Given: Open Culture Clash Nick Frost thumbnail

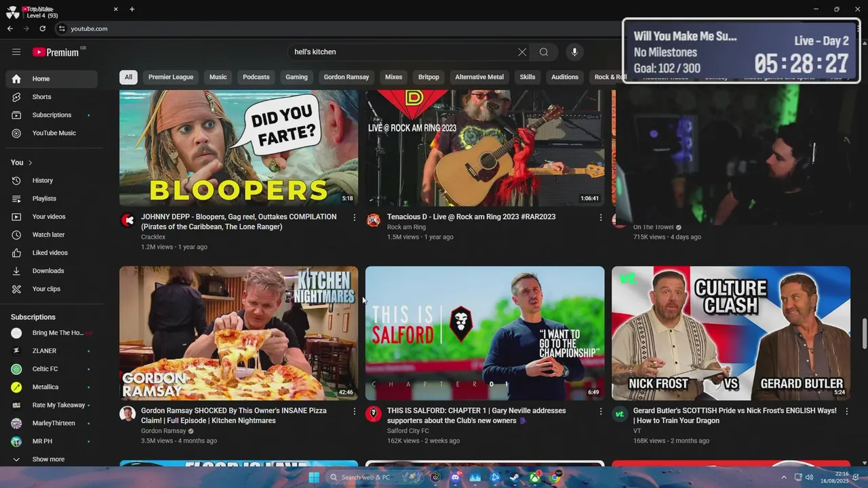Looking at the screenshot, I should click(x=731, y=333).
